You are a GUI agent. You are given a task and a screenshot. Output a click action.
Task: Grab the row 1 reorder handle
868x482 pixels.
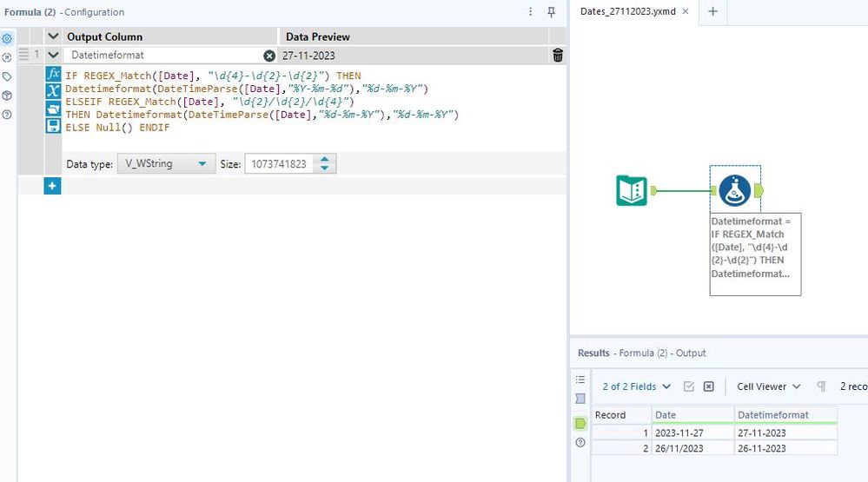[23, 54]
